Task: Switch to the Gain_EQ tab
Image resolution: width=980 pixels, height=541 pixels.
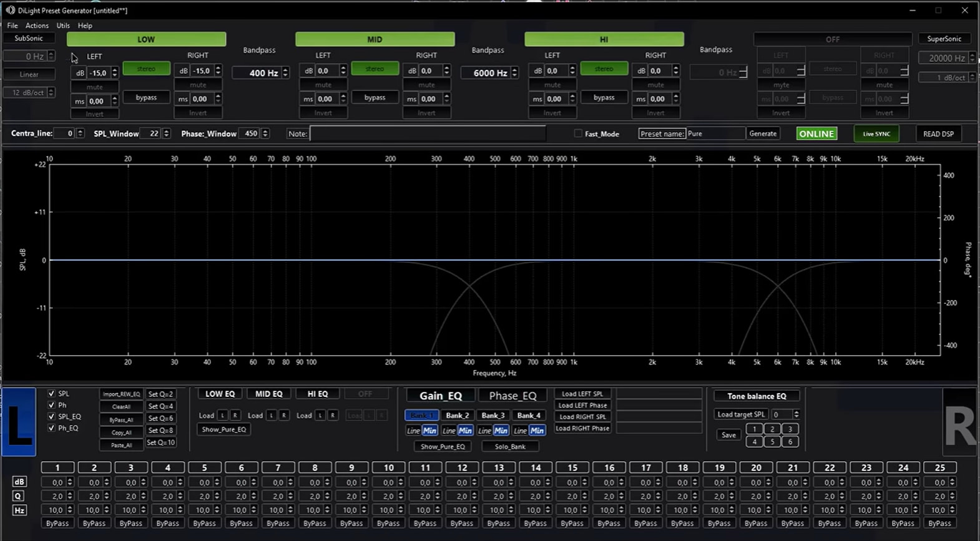Action: (441, 396)
